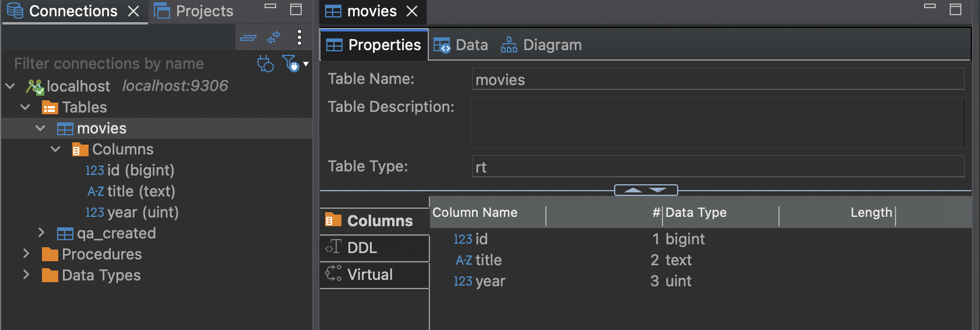Close the movies editor tab
This screenshot has height=330, width=980.
click(412, 12)
